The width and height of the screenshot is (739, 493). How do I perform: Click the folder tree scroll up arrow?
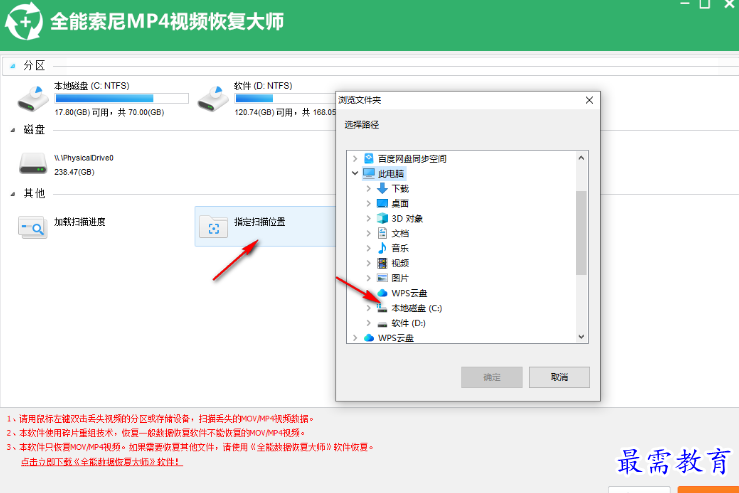pyautogui.click(x=581, y=158)
